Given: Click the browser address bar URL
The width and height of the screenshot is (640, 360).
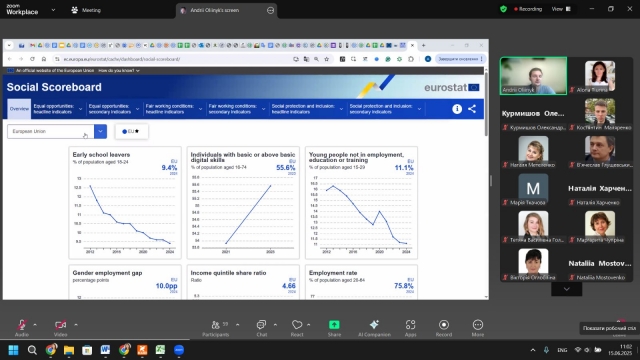Looking at the screenshot, I should [x=122, y=59].
